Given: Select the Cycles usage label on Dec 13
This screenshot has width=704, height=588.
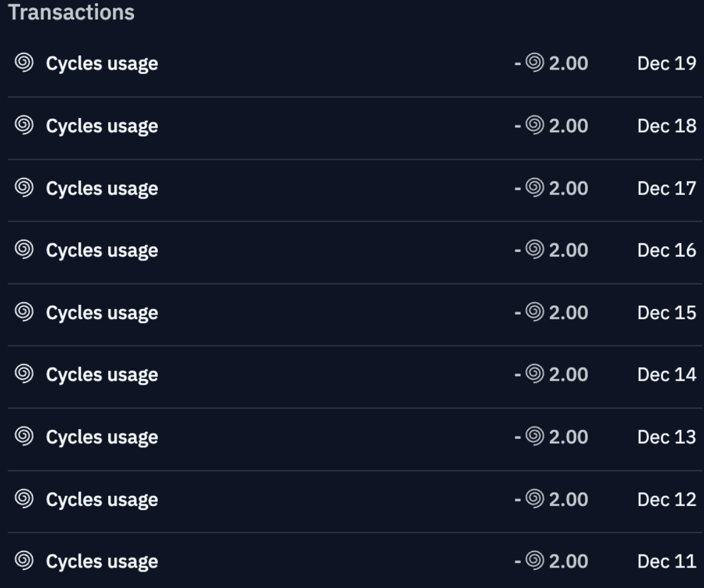Looking at the screenshot, I should coord(102,437).
